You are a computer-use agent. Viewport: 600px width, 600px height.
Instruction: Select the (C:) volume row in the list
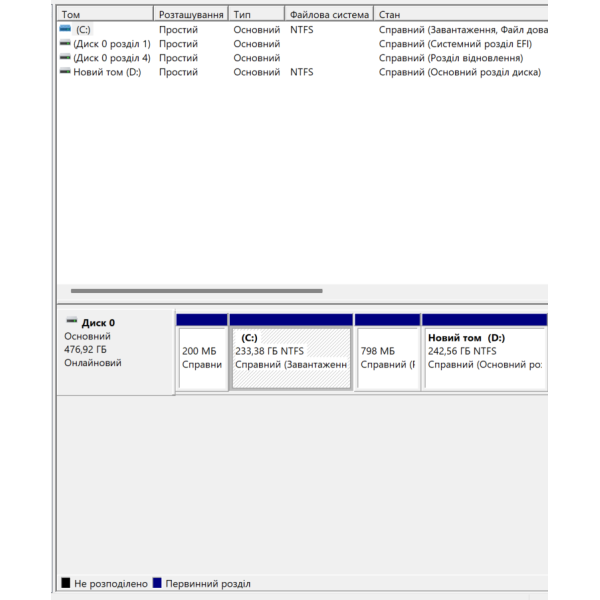tap(302, 29)
